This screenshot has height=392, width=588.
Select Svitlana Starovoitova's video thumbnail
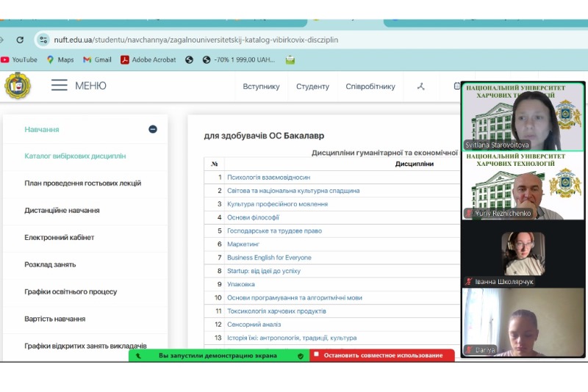(x=522, y=117)
